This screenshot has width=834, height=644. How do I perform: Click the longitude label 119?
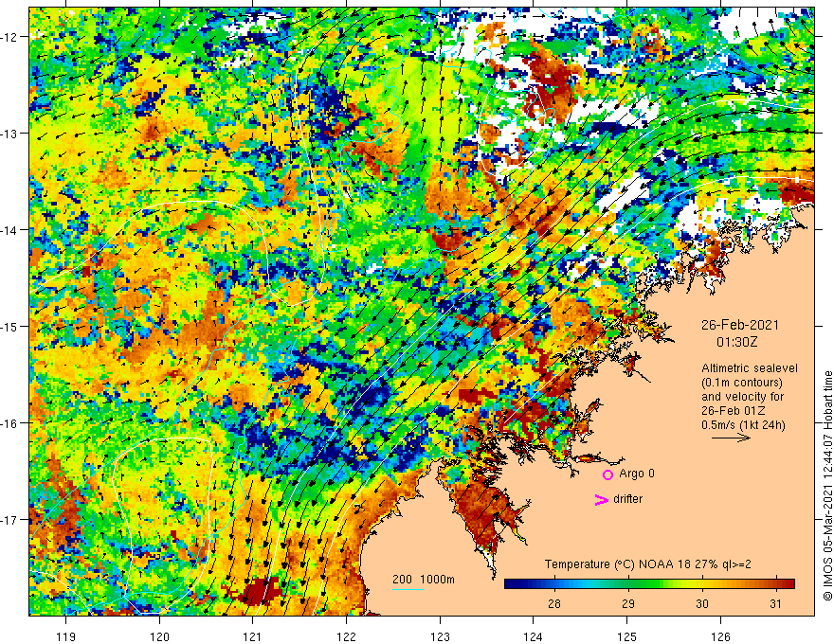coord(66,636)
